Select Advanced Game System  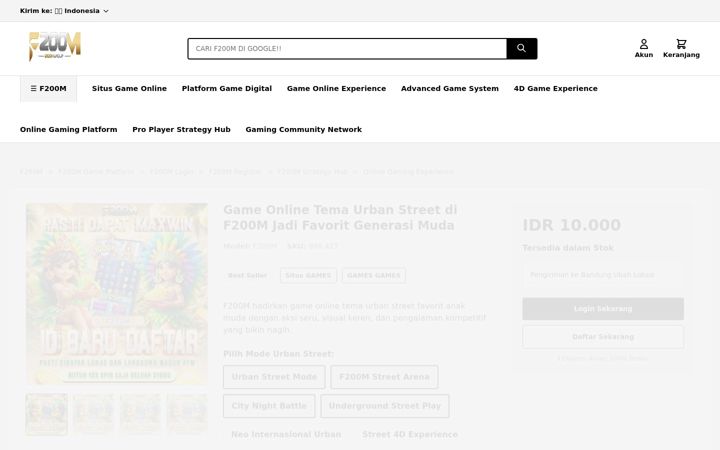(x=450, y=89)
